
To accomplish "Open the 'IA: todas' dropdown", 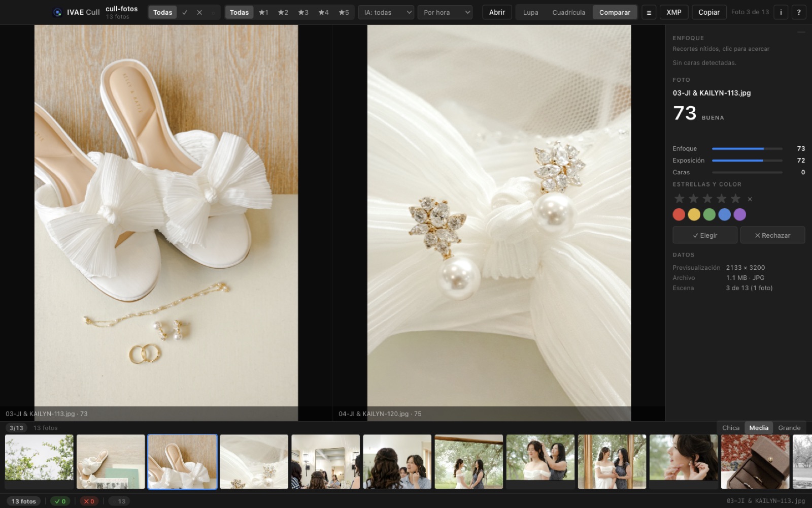I will 386,12.
